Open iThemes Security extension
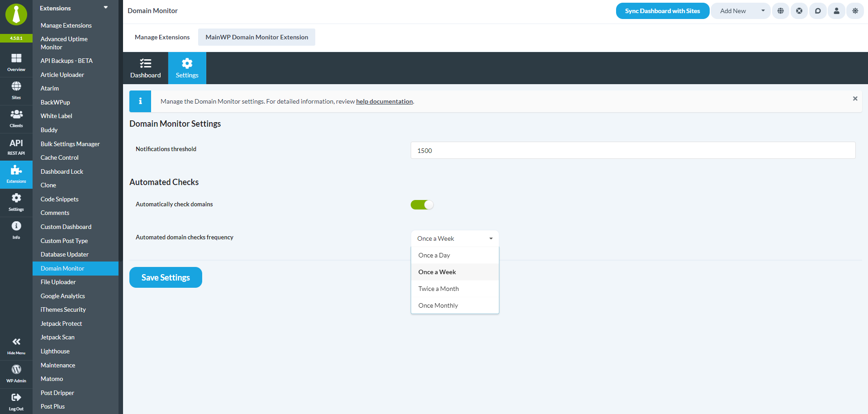Screen dimensions: 868x414 pos(63,309)
